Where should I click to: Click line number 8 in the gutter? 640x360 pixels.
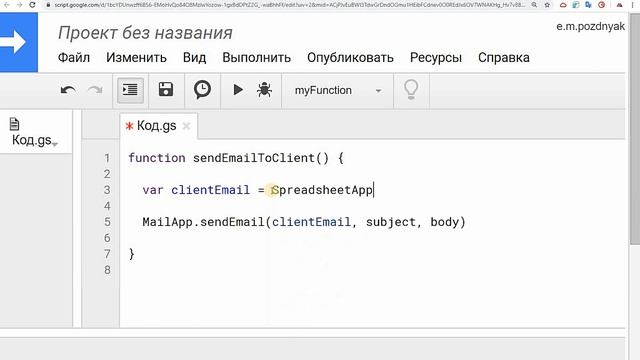[x=107, y=270]
